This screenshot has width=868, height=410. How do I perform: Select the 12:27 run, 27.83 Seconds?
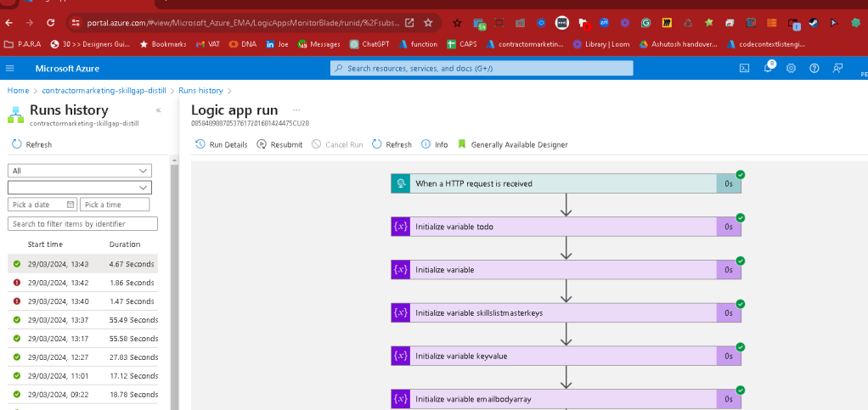coord(83,357)
